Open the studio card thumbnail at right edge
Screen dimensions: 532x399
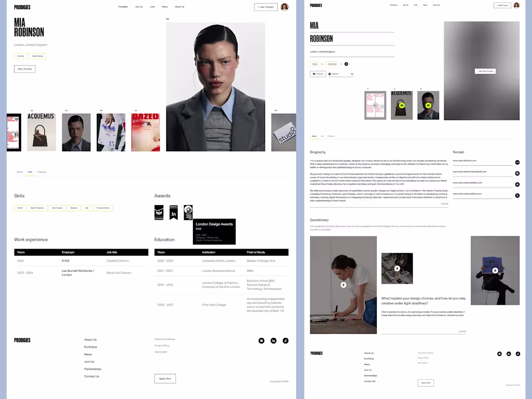tap(283, 133)
